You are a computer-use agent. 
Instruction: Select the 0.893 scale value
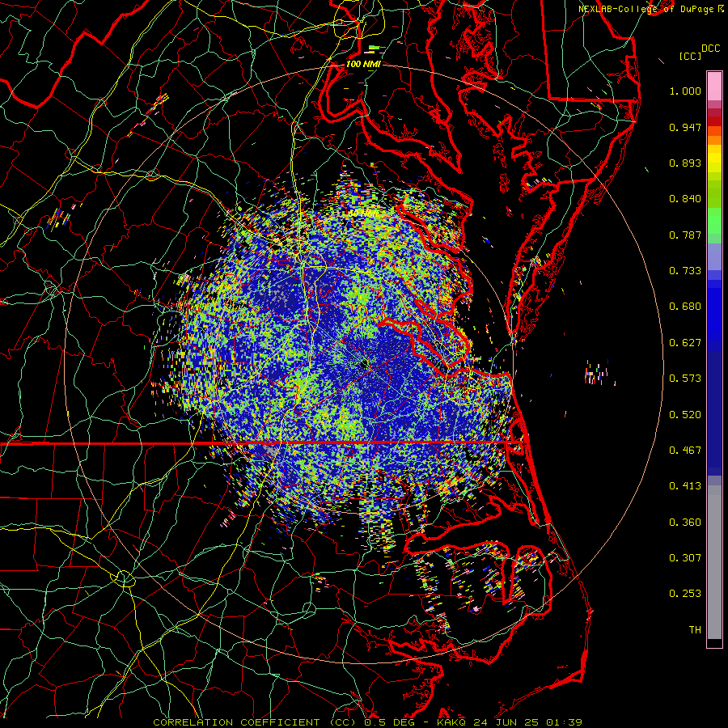click(x=685, y=163)
